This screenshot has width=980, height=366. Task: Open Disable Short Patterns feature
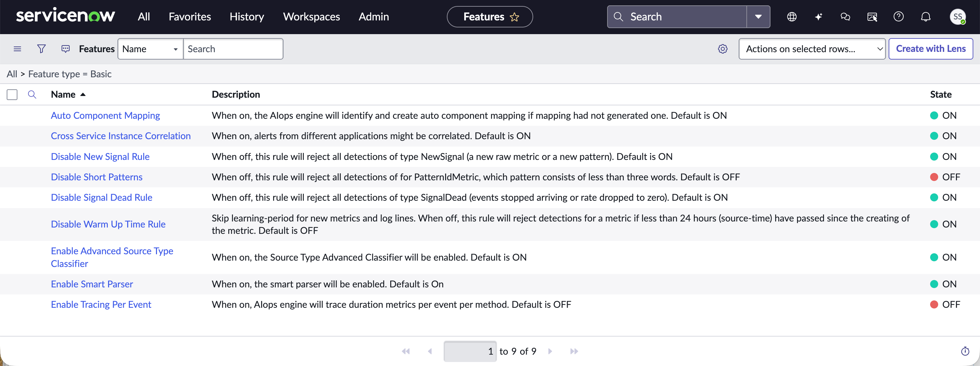pos(97,177)
